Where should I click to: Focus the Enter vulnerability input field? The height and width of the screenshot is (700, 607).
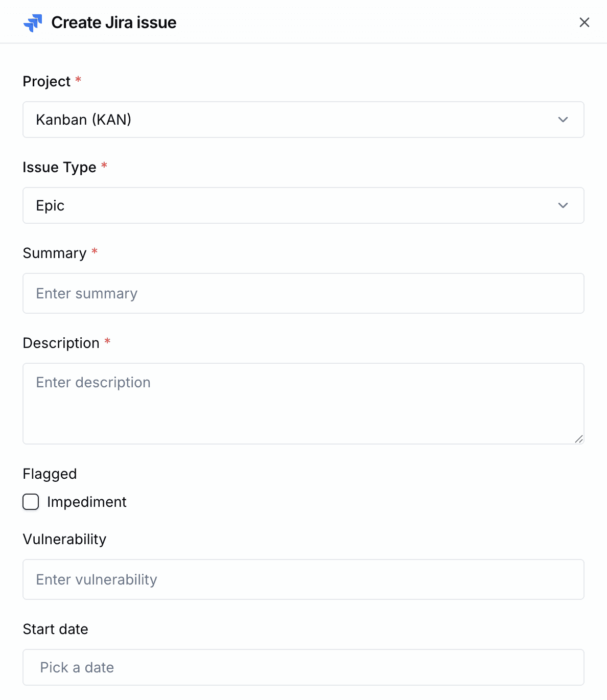pos(303,579)
